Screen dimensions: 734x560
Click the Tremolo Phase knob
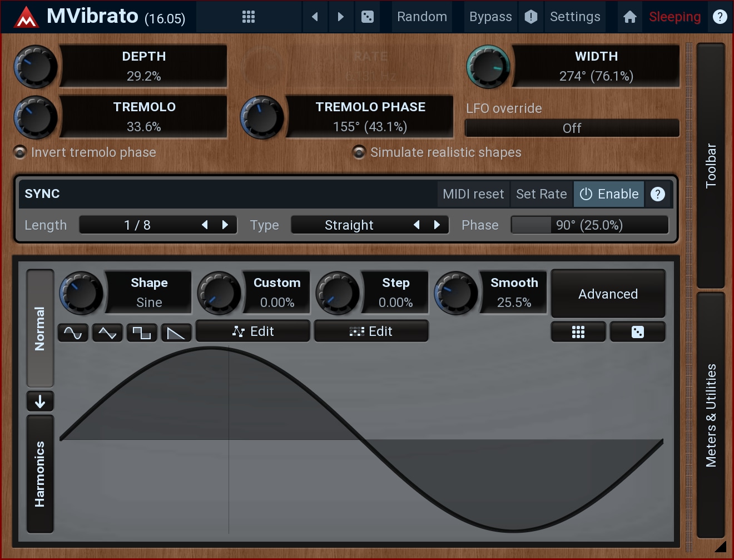262,117
